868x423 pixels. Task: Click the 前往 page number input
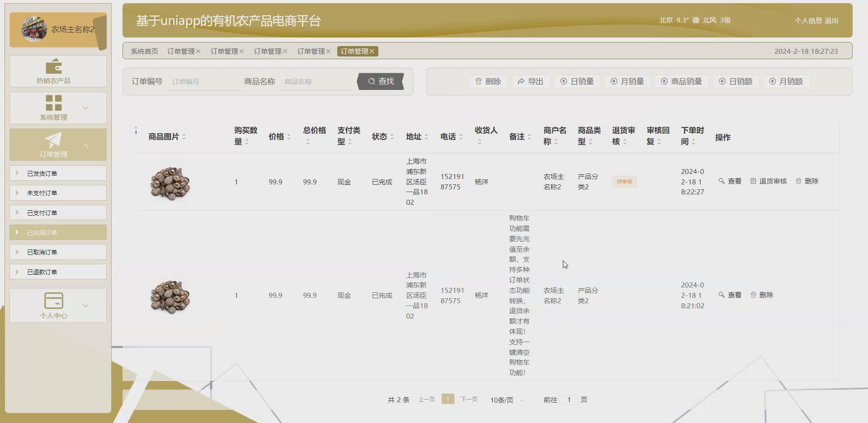569,400
